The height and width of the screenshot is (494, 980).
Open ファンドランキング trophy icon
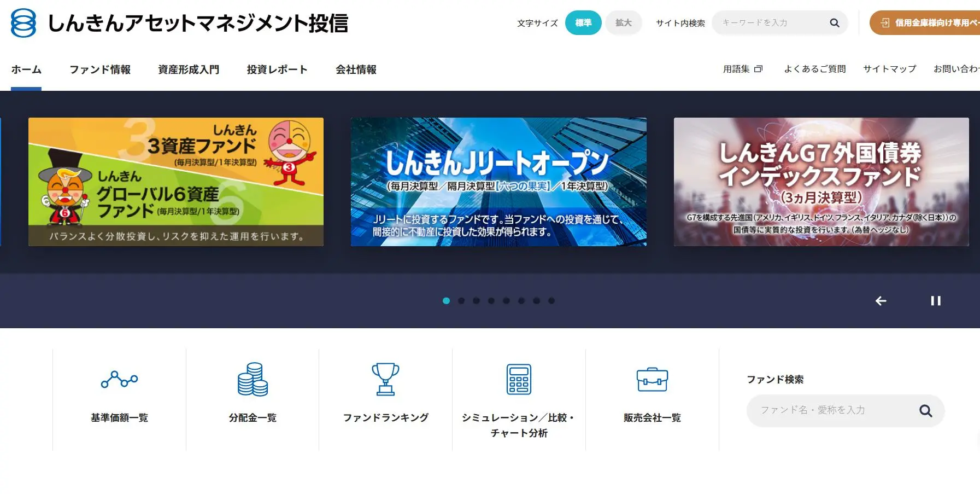[x=385, y=379]
